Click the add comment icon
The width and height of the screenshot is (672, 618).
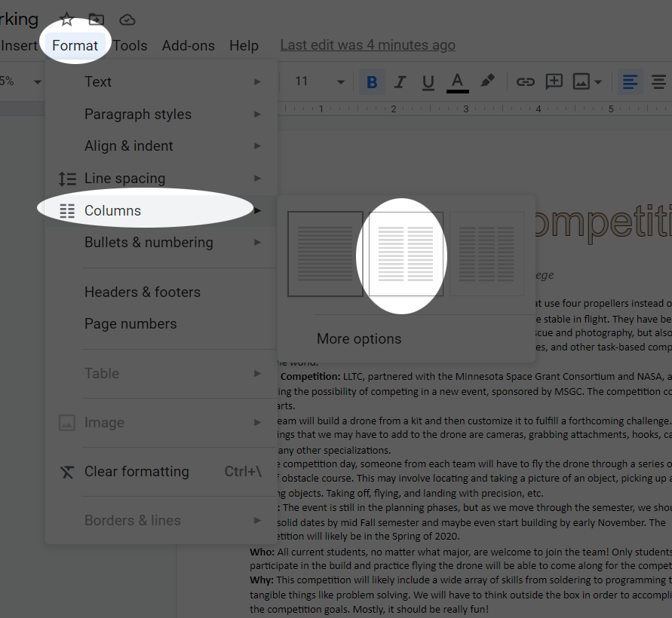pos(554,81)
